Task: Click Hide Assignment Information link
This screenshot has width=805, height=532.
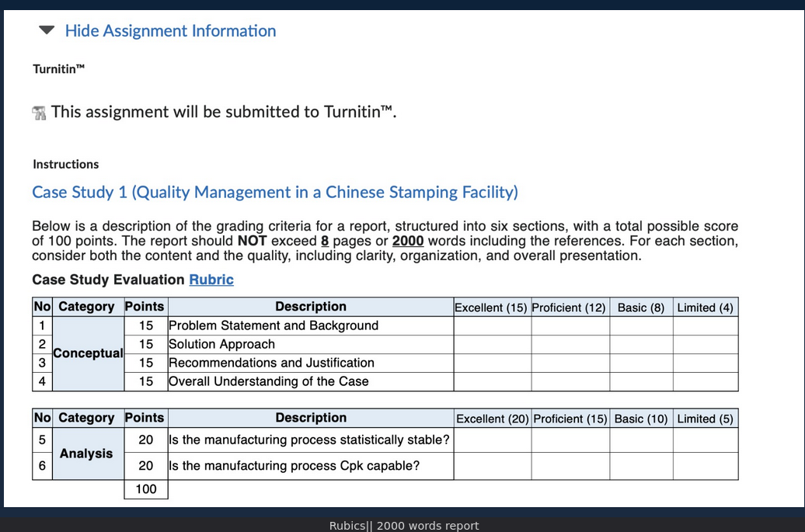Action: click(x=170, y=31)
